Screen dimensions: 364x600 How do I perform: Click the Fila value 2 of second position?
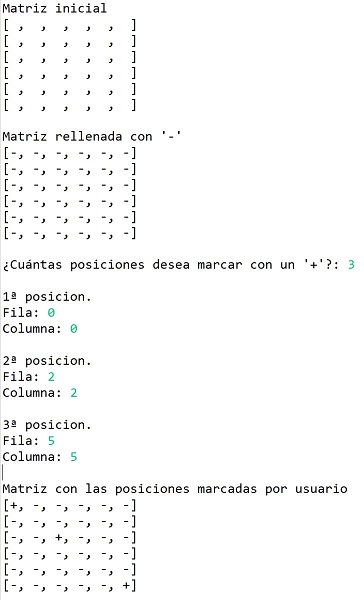(x=51, y=377)
